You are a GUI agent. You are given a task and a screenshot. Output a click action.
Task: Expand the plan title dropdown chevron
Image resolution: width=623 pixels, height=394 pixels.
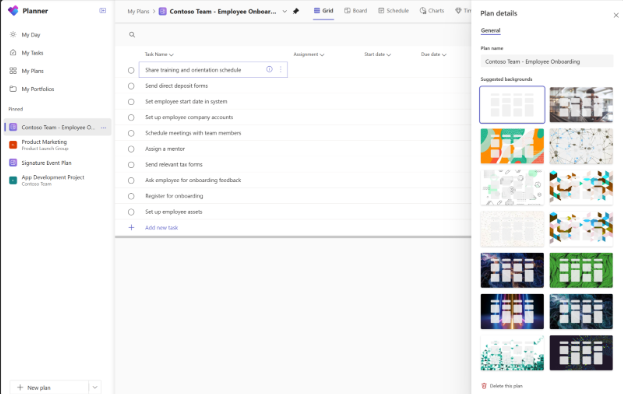click(x=284, y=11)
